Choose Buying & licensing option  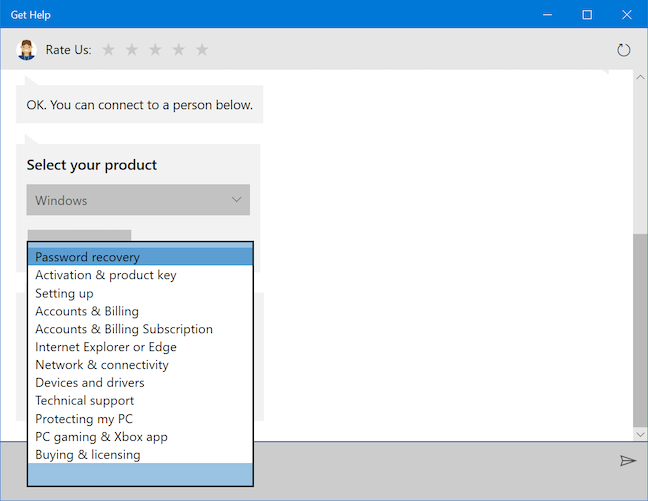coord(140,454)
